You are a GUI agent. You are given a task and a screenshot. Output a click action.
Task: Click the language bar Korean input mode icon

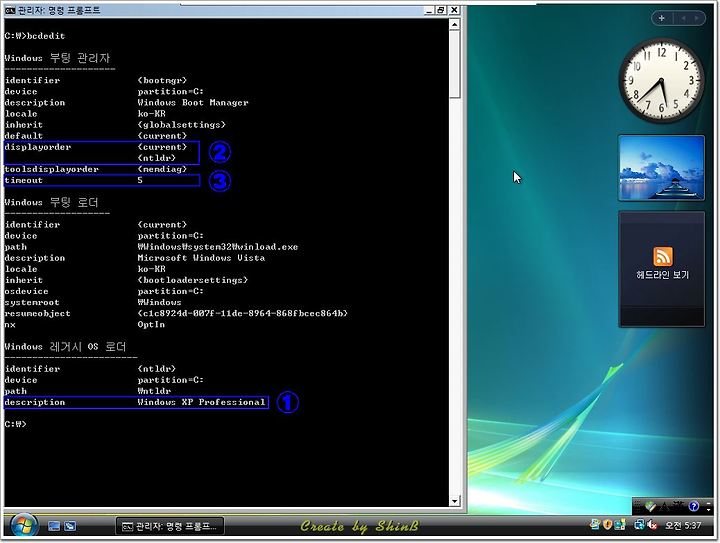(664, 506)
